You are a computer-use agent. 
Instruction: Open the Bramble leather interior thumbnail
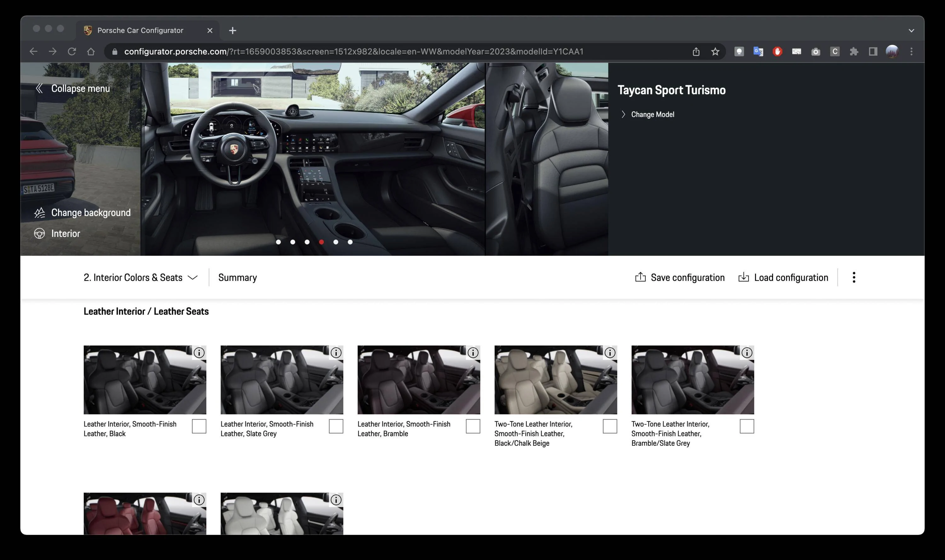pyautogui.click(x=419, y=380)
